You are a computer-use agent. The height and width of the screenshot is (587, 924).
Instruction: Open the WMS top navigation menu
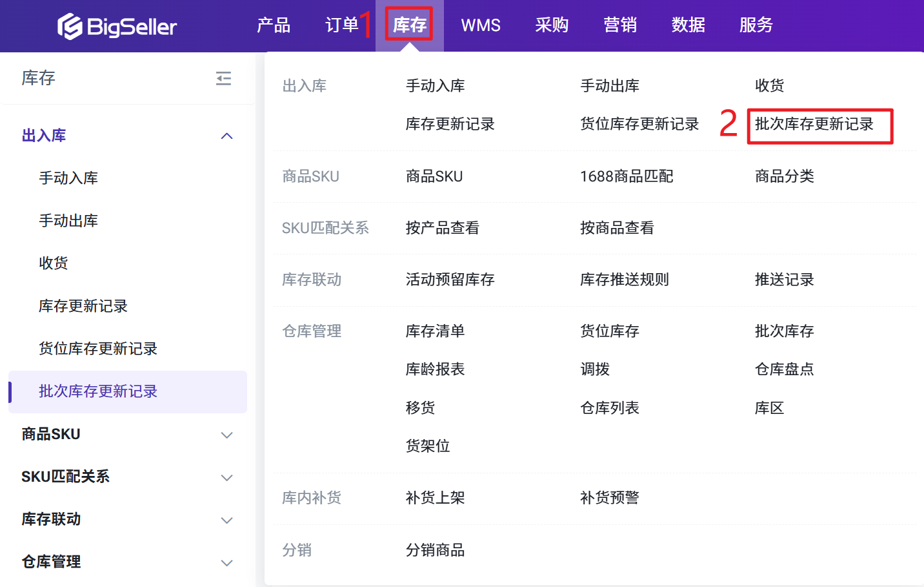[x=481, y=25]
